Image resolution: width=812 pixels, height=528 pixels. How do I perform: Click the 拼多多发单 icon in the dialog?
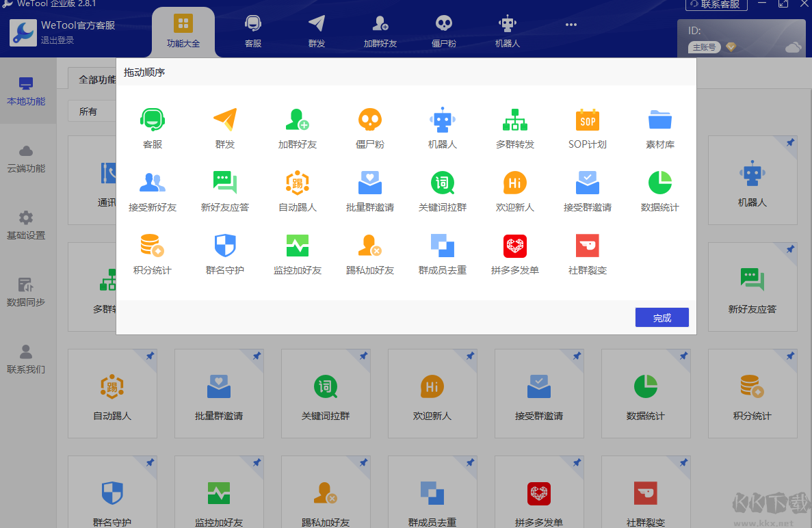514,246
